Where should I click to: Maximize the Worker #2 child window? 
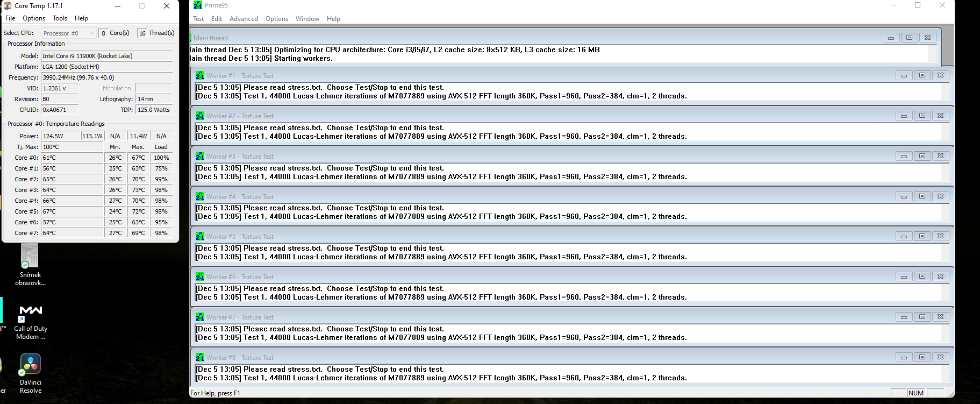point(922,116)
